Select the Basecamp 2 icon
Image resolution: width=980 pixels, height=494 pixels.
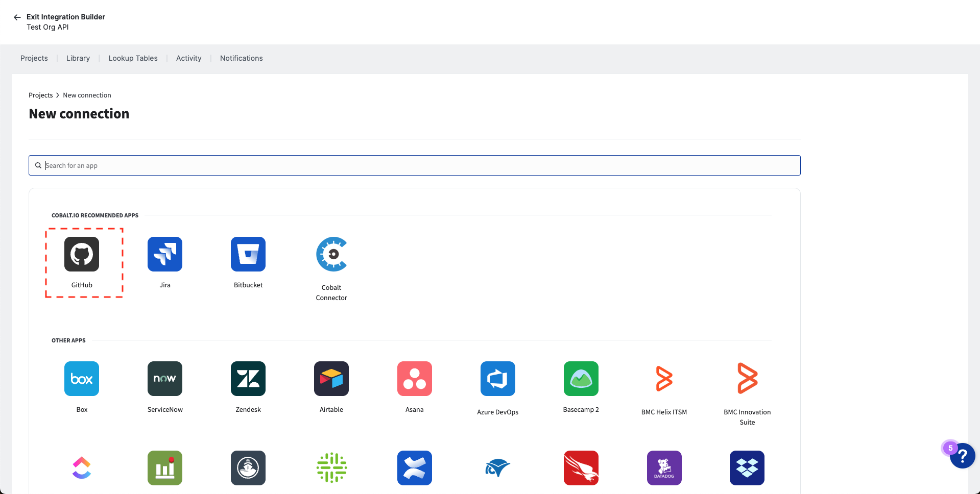(x=581, y=379)
